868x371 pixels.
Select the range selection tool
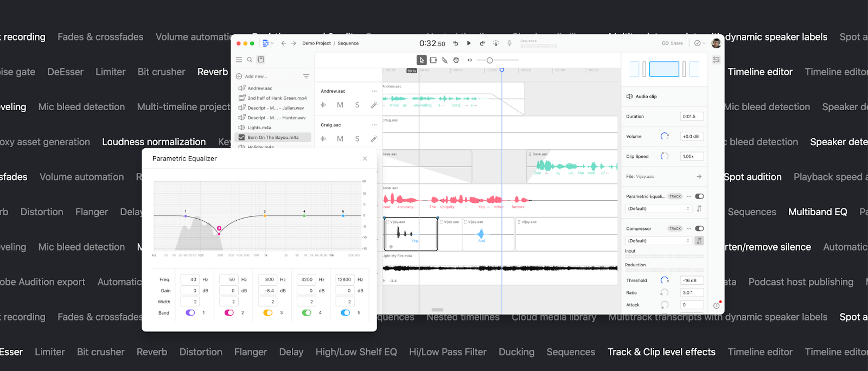[x=433, y=60]
